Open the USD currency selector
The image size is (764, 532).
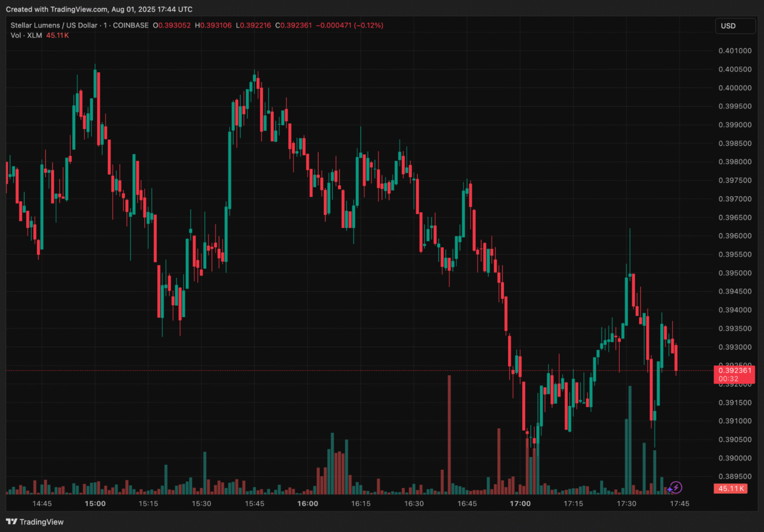point(735,26)
